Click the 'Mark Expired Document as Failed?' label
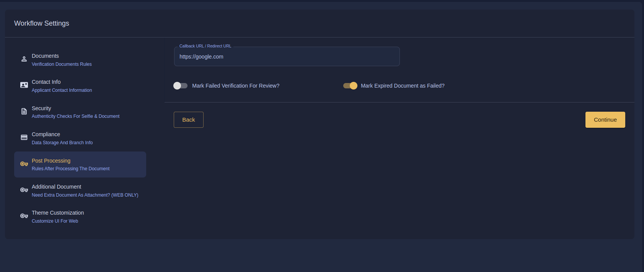The height and width of the screenshot is (272, 644). tap(403, 86)
